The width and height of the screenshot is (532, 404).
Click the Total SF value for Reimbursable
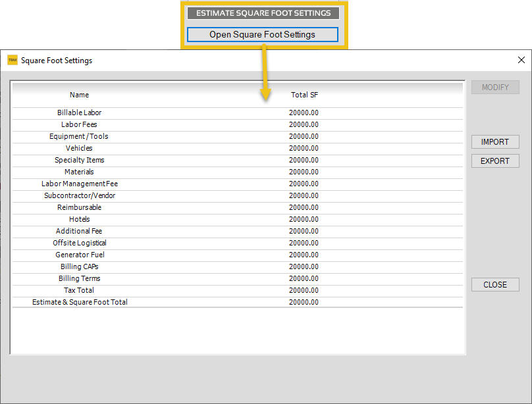point(304,207)
